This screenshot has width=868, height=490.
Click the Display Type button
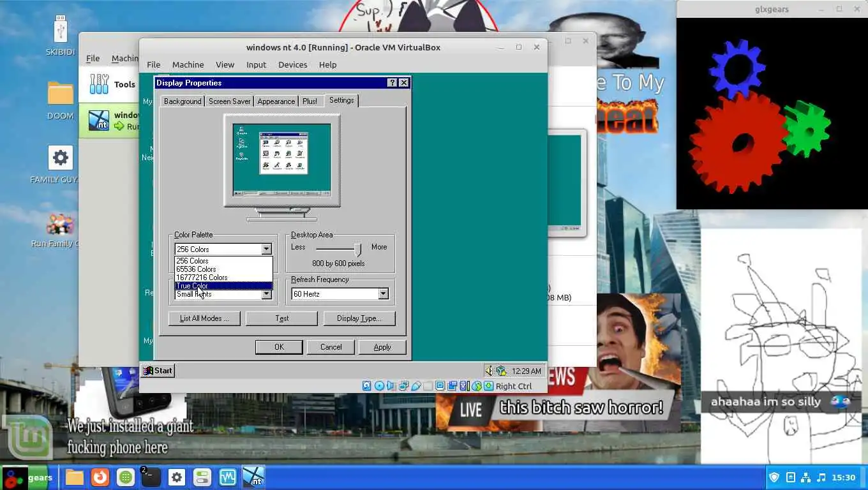click(x=359, y=318)
